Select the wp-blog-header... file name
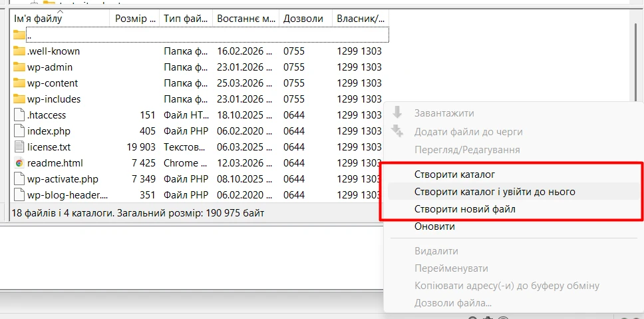The width and height of the screenshot is (644, 319). [x=68, y=195]
